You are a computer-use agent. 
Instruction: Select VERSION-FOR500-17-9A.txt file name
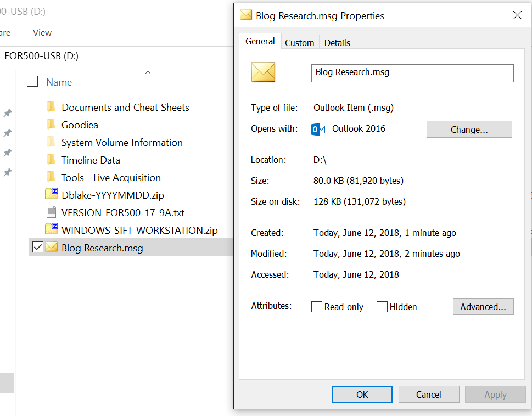(123, 213)
